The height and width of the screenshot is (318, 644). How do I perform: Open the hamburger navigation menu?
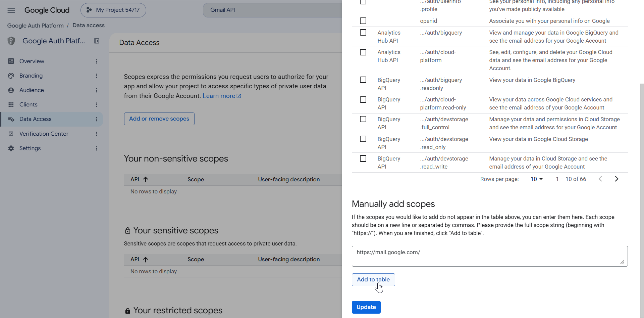11,10
